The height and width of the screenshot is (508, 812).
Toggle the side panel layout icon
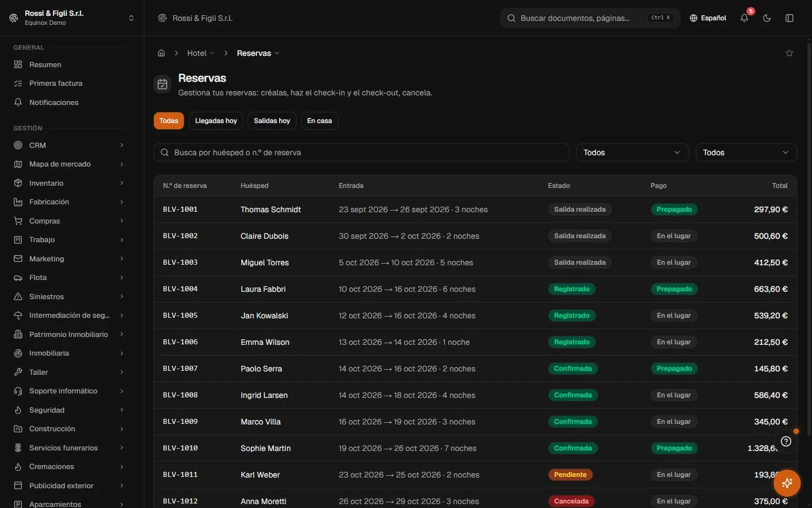[789, 18]
